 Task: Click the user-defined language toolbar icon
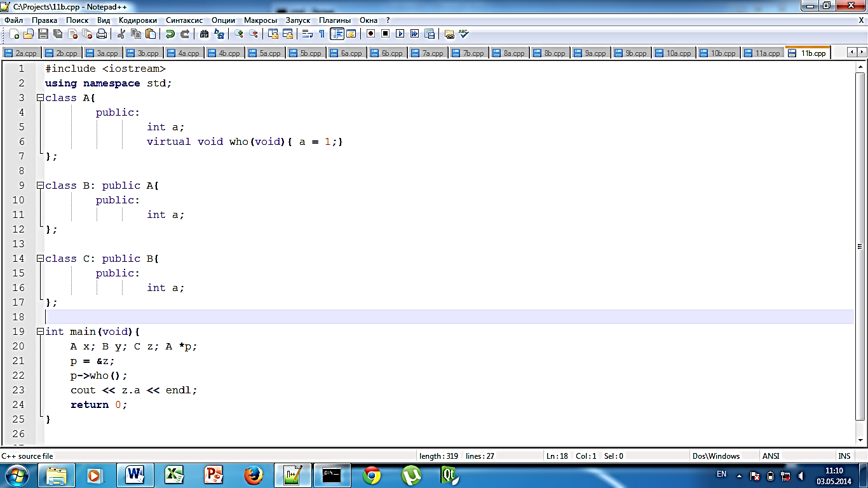pyautogui.click(x=351, y=34)
